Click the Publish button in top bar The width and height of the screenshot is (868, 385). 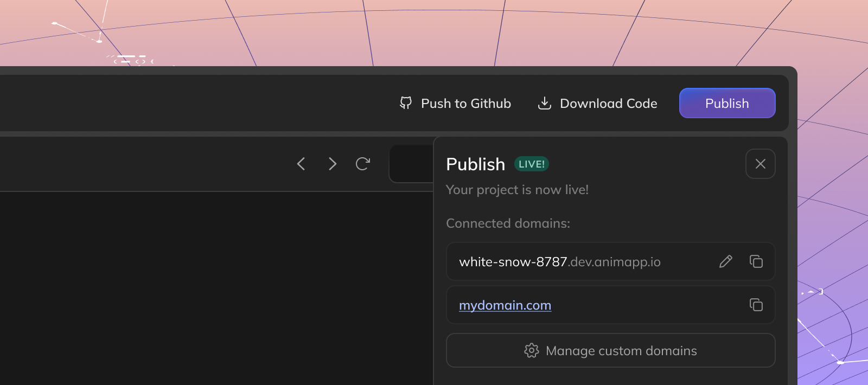point(727,103)
